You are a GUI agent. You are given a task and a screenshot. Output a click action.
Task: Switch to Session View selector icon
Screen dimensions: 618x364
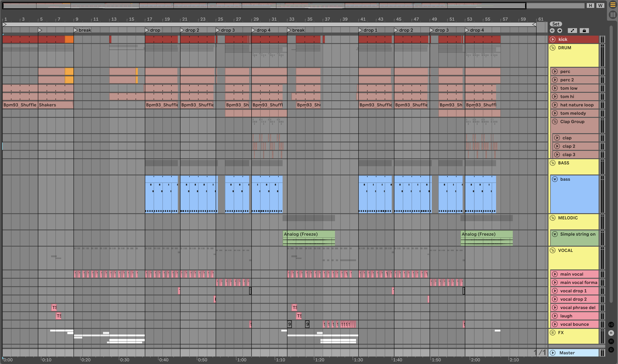click(612, 15)
